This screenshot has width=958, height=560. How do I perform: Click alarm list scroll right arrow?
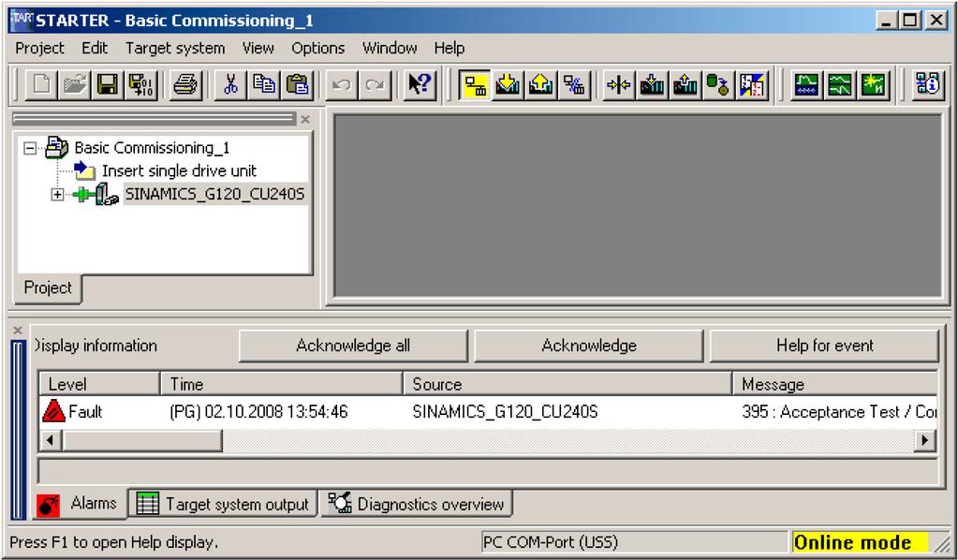[x=925, y=440]
